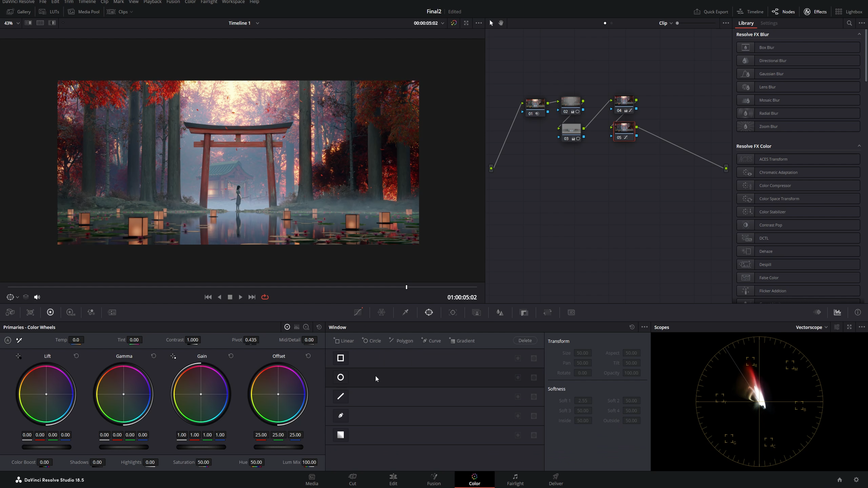This screenshot has width=868, height=488.
Task: Show the Scopes panel icon
Action: pyautogui.click(x=837, y=312)
